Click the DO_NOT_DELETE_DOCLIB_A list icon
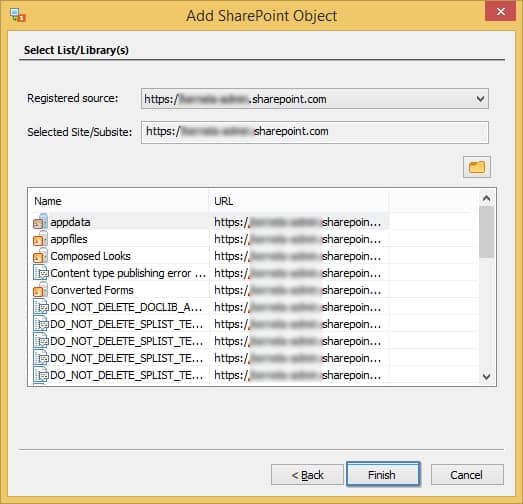 click(41, 307)
